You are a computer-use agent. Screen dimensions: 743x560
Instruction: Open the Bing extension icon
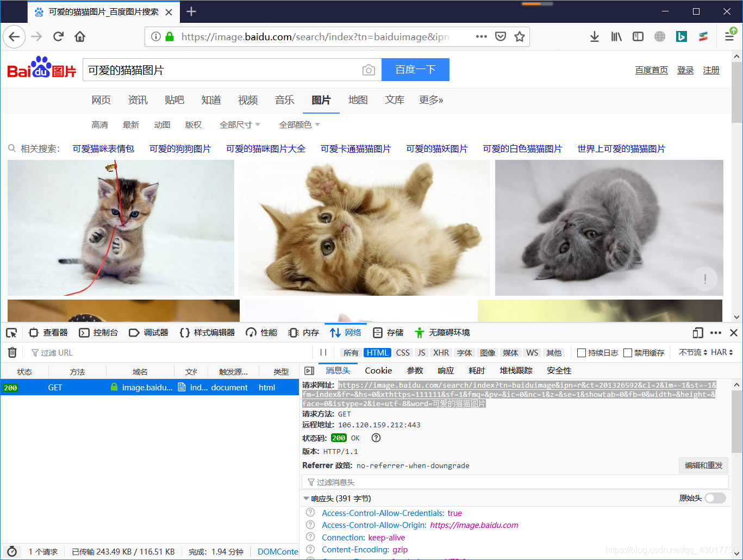point(682,36)
